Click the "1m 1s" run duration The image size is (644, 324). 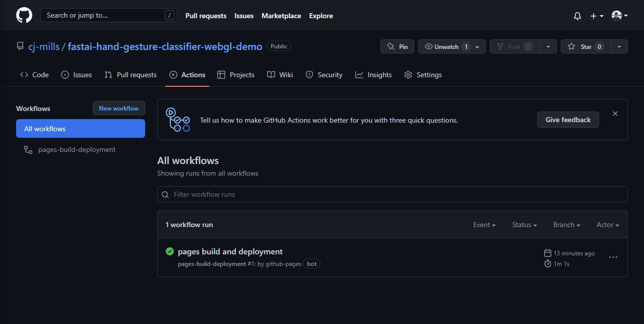coord(561,264)
